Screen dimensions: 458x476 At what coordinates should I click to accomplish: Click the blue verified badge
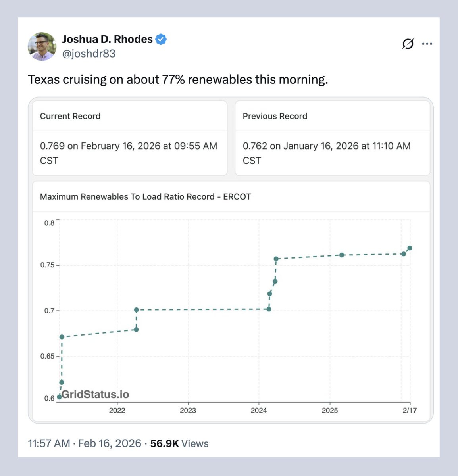pyautogui.click(x=161, y=39)
